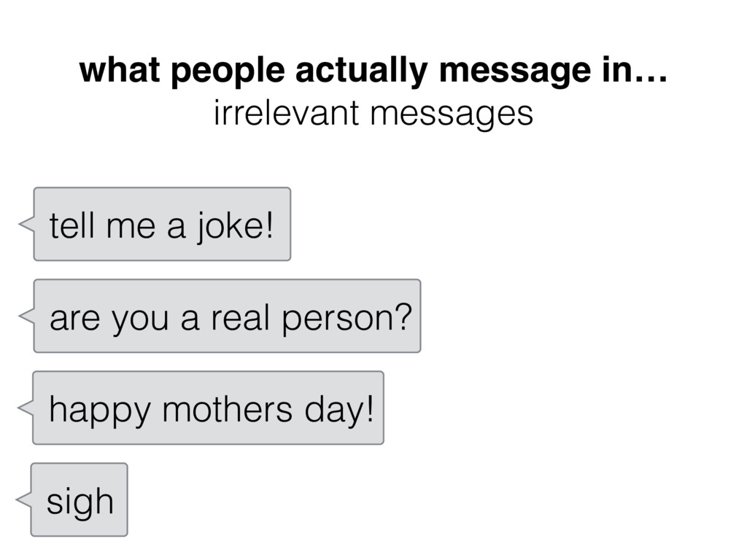The width and height of the screenshot is (747, 560).
Task: Click the word 'real' in second bubble
Action: (x=241, y=317)
